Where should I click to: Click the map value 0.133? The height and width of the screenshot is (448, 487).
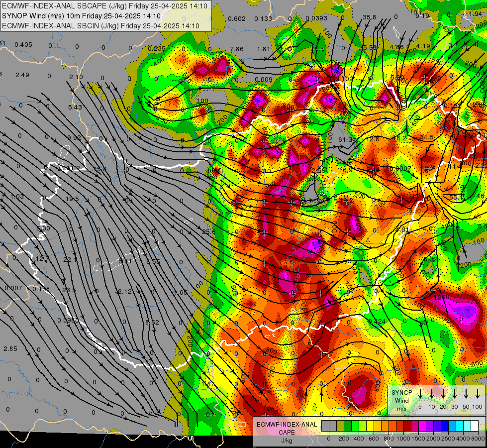(263, 18)
